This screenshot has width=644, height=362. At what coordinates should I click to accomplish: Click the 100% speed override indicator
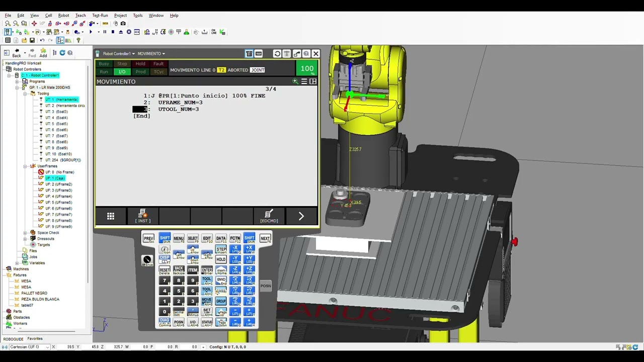[307, 68]
